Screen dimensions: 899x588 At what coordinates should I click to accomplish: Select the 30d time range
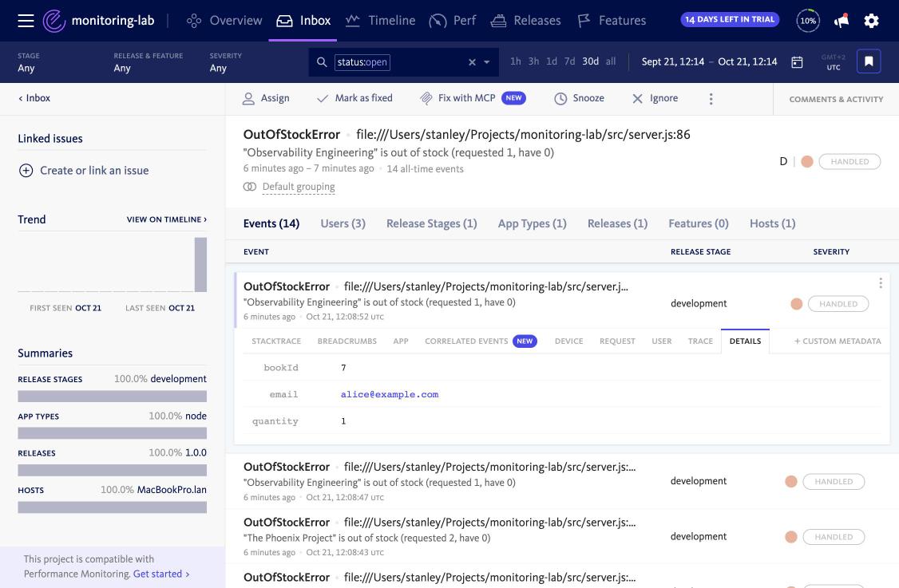(x=590, y=61)
